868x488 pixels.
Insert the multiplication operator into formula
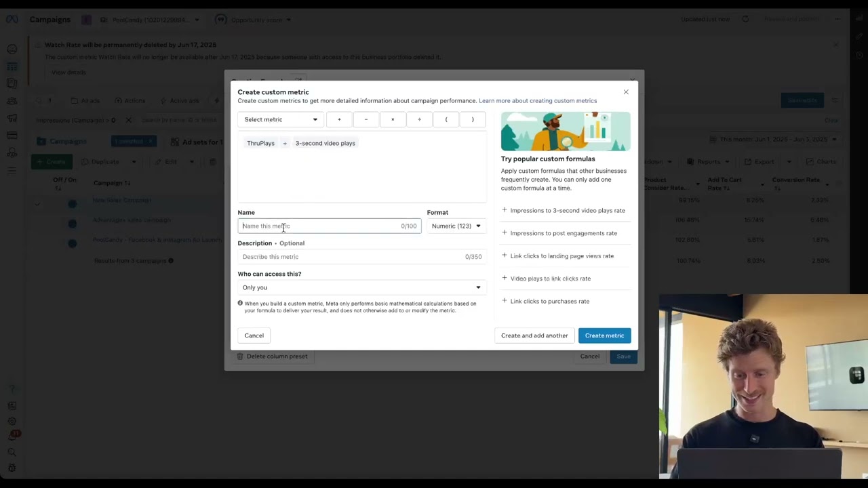393,119
